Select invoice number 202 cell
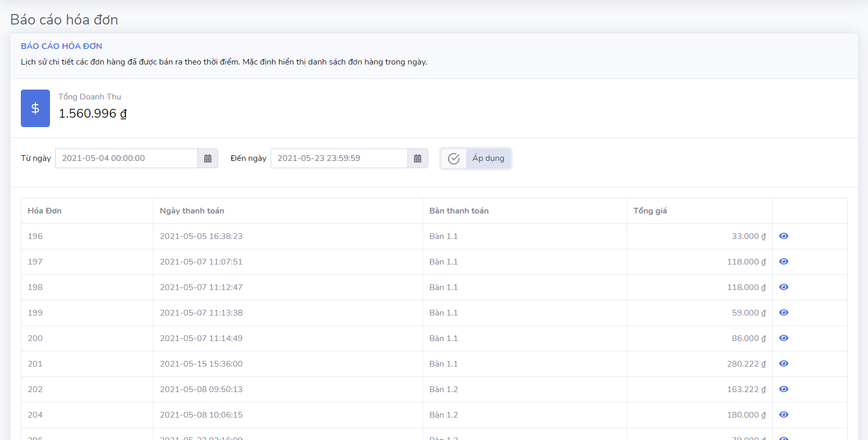This screenshot has width=868, height=440. point(87,389)
